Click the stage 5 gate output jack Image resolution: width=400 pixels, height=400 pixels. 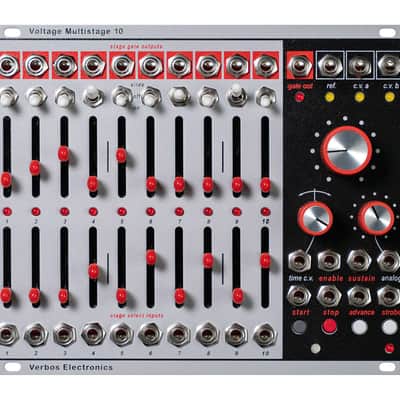tap(122, 65)
